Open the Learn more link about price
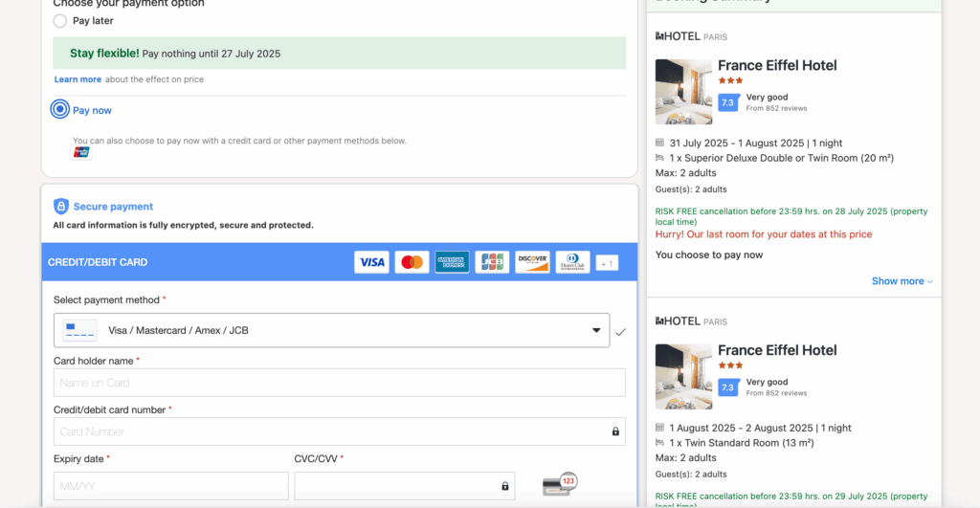 point(78,79)
